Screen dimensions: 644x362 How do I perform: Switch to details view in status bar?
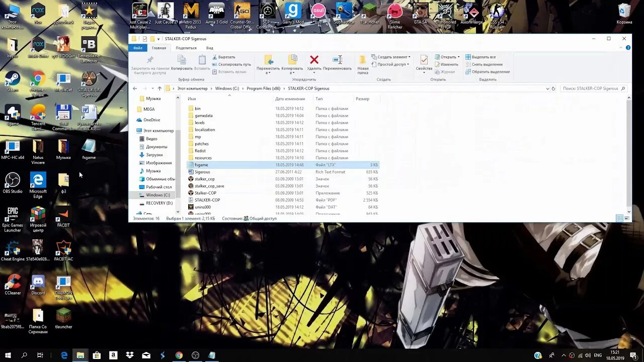[x=620, y=218]
